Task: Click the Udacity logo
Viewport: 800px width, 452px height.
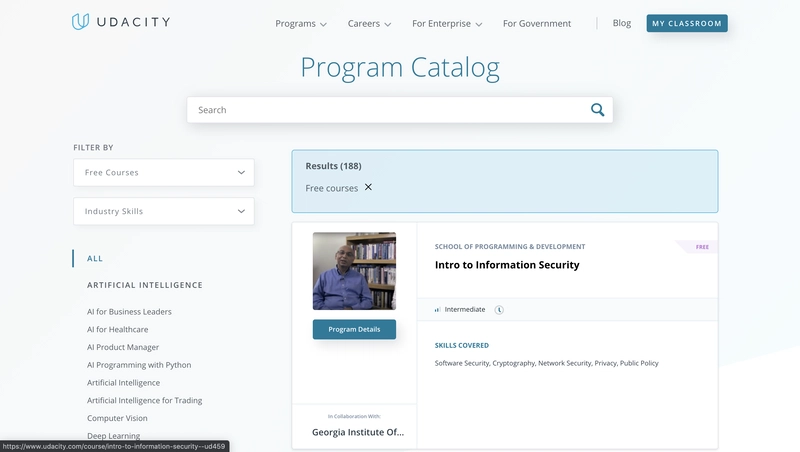Action: coord(121,22)
